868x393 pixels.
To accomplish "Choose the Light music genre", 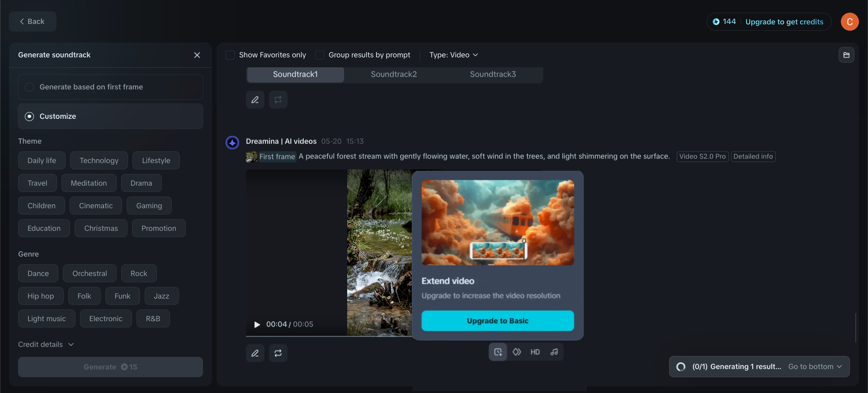I will pos(47,318).
